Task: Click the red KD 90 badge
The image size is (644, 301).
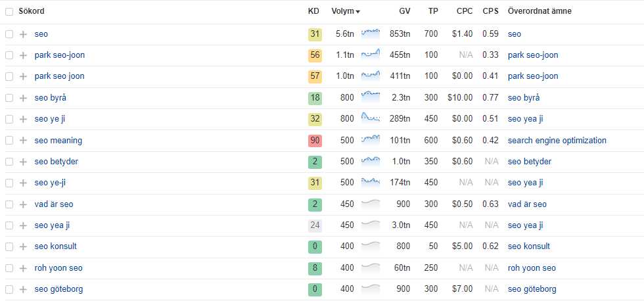Action: (315, 141)
